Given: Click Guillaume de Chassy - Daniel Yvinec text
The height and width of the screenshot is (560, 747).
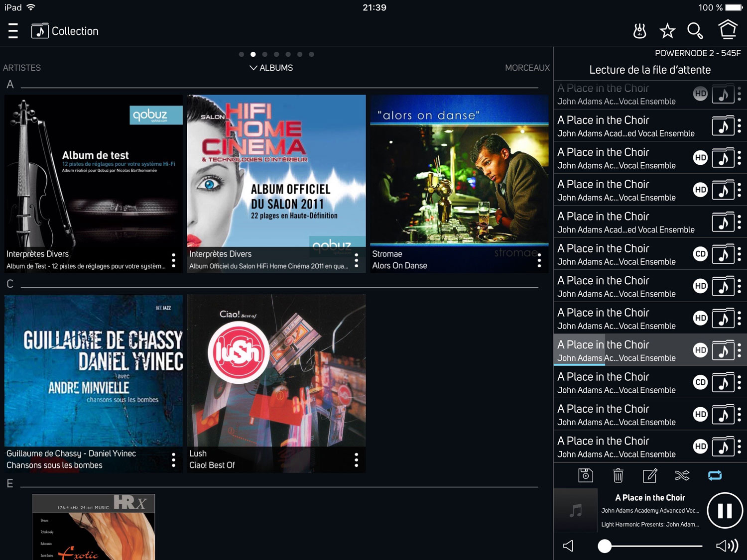Looking at the screenshot, I should coord(71,453).
